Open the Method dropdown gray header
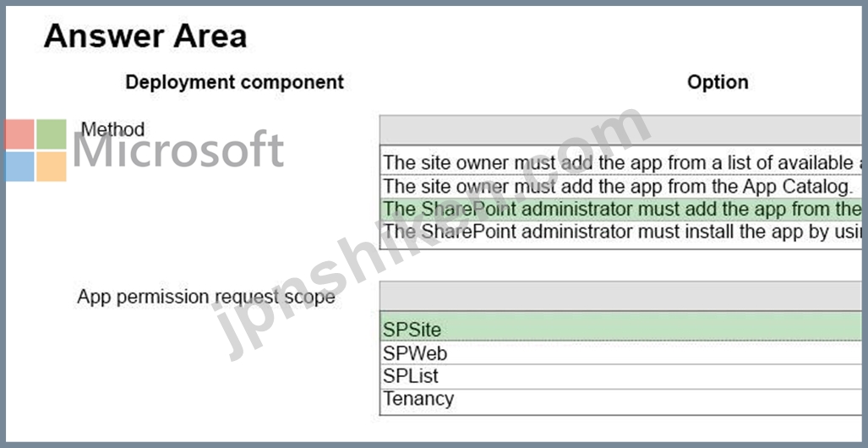This screenshot has width=868, height=448. 621,130
